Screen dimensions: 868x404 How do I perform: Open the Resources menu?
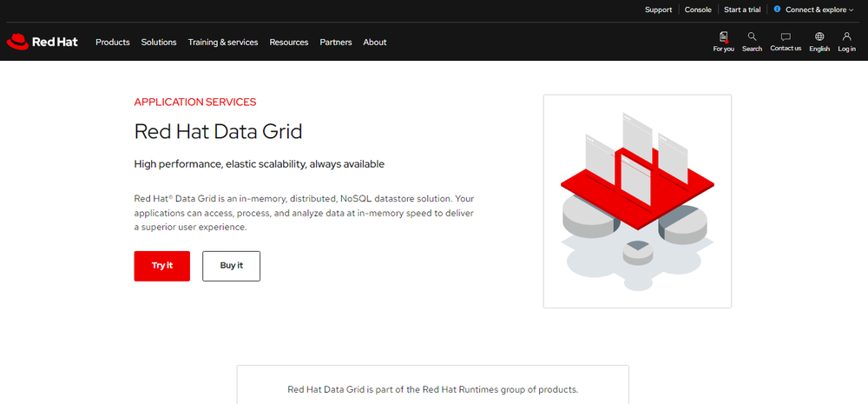pos(289,42)
